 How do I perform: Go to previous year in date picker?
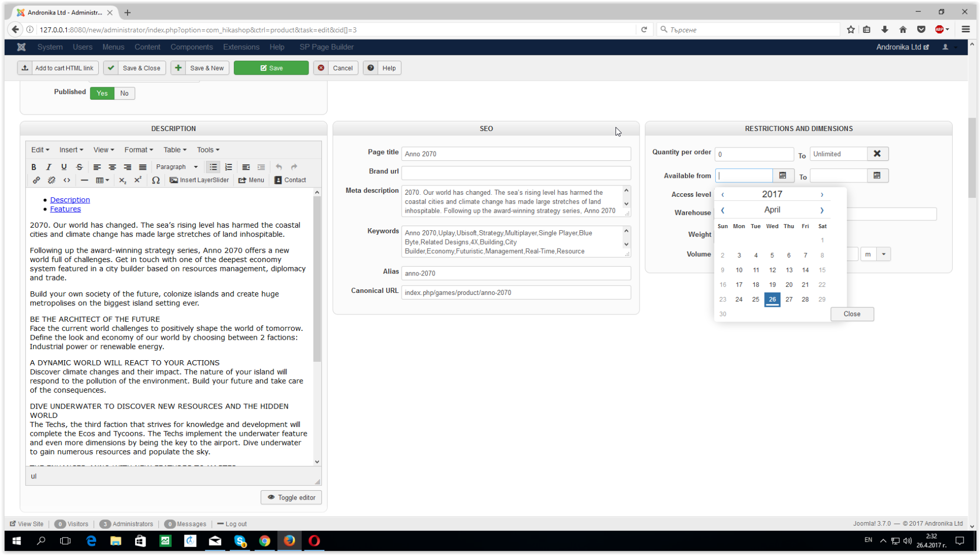click(x=723, y=195)
